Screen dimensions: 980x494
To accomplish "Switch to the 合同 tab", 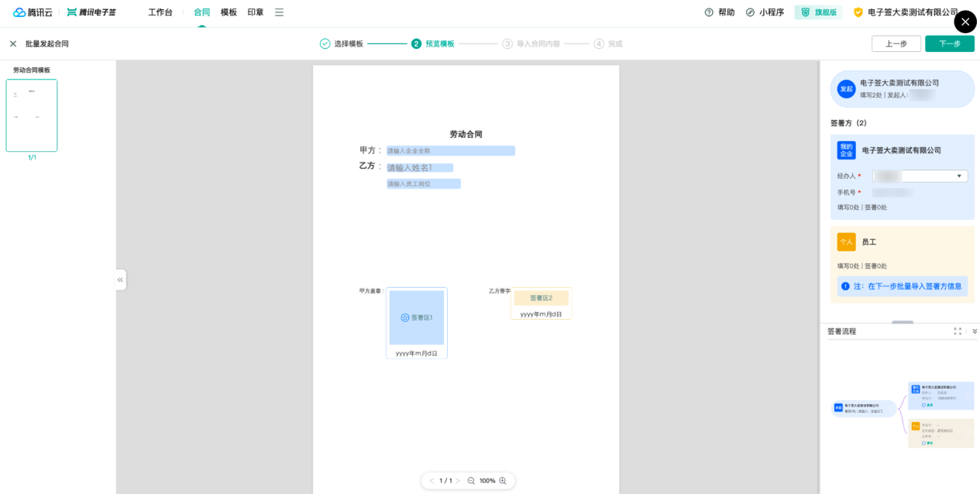I will (201, 12).
